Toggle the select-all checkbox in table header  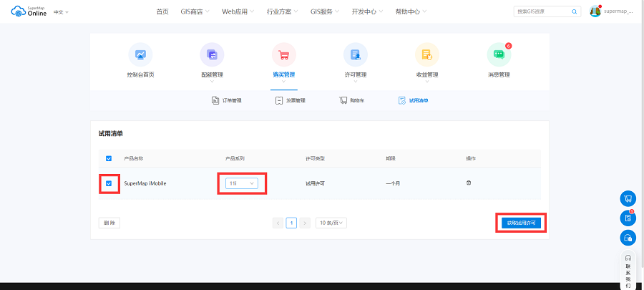pos(109,158)
